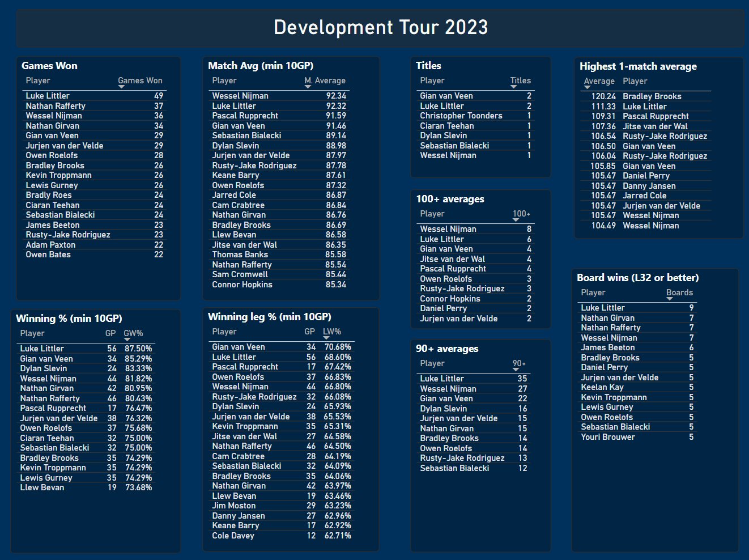Click the 83.33% value for Dylan Slevin

pyautogui.click(x=138, y=368)
